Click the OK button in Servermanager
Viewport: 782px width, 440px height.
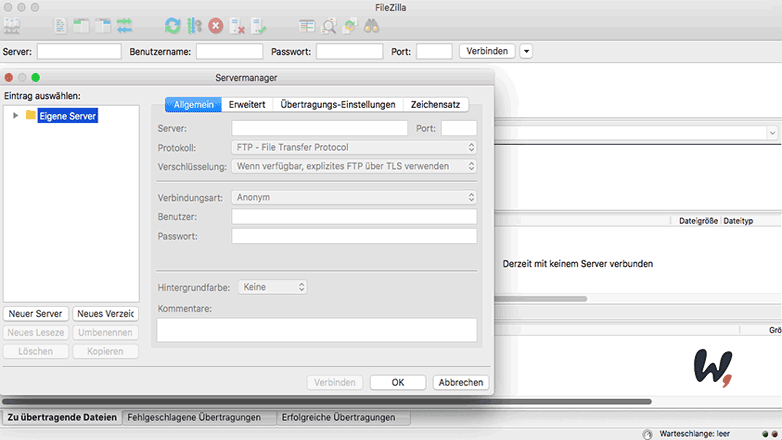coord(397,382)
